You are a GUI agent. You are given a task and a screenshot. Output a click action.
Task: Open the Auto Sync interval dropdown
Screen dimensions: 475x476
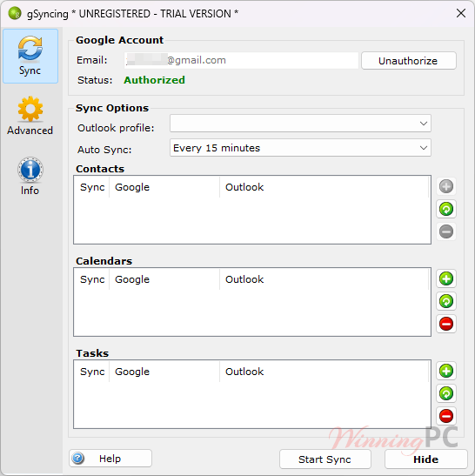click(x=300, y=148)
